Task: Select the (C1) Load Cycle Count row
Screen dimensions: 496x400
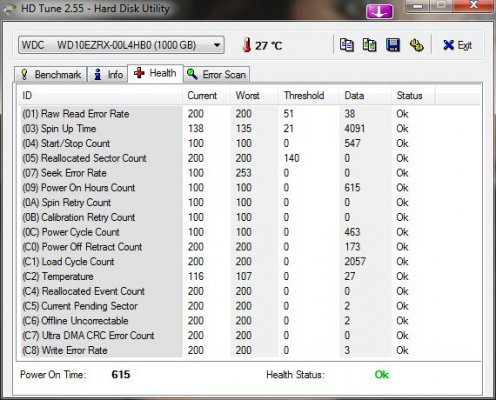Action: [x=228, y=262]
